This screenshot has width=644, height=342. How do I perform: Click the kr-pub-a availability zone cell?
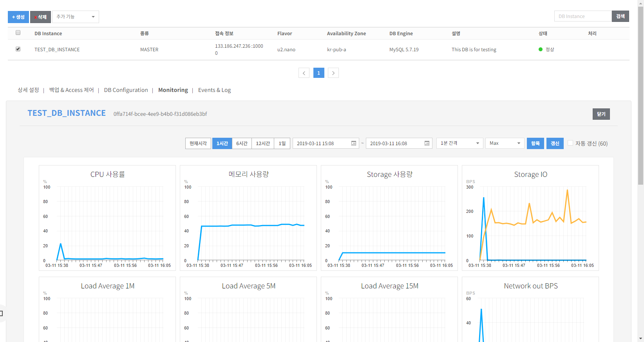pos(336,50)
